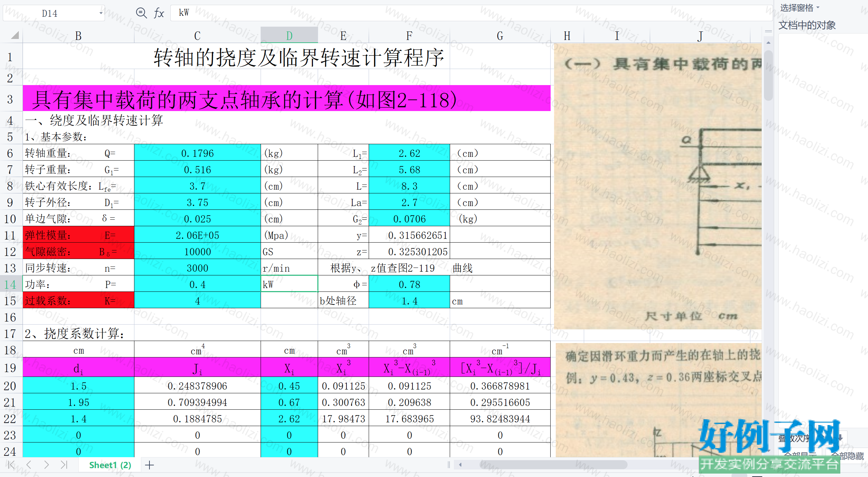Add a new sheet with the plus icon

(149, 465)
